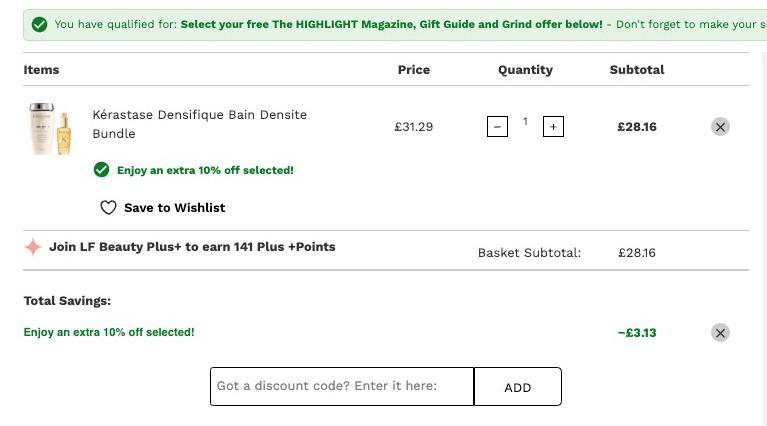Click green checkmark beside item's 10% off offer
Screen dimensions: 767x426
(101, 170)
